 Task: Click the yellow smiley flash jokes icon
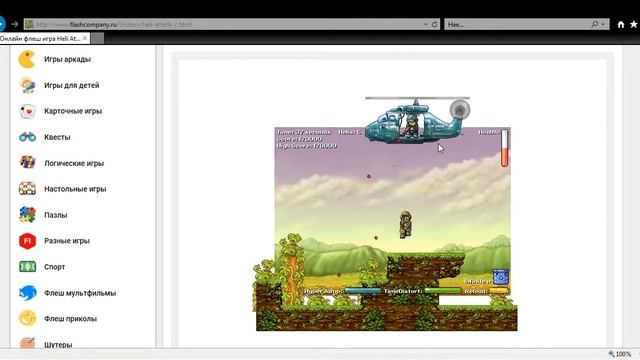pos(27,318)
